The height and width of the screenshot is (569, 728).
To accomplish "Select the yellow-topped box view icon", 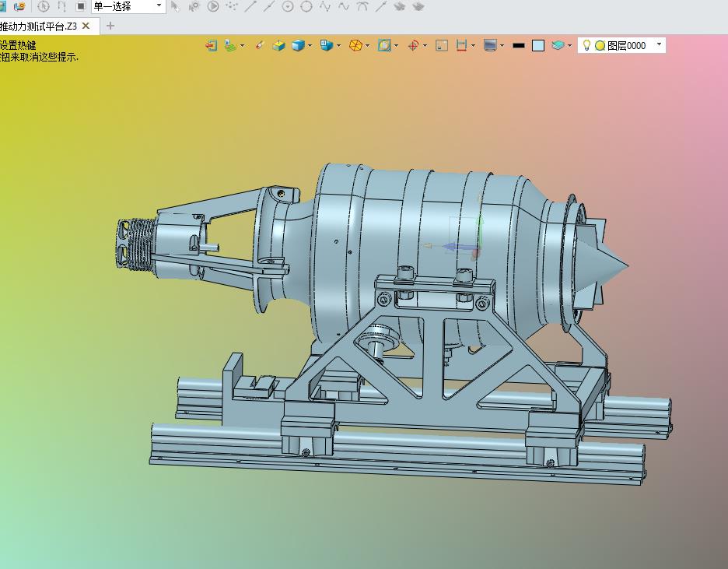I will point(278,46).
